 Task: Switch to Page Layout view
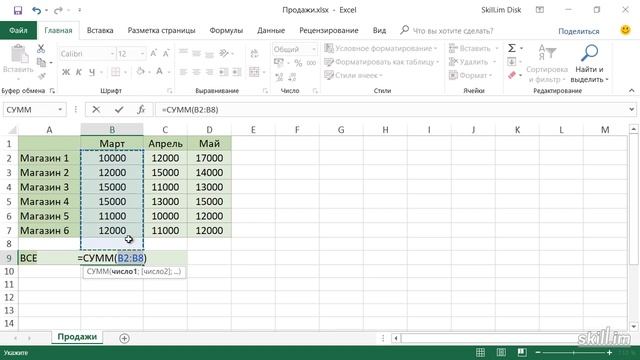pos(501,352)
